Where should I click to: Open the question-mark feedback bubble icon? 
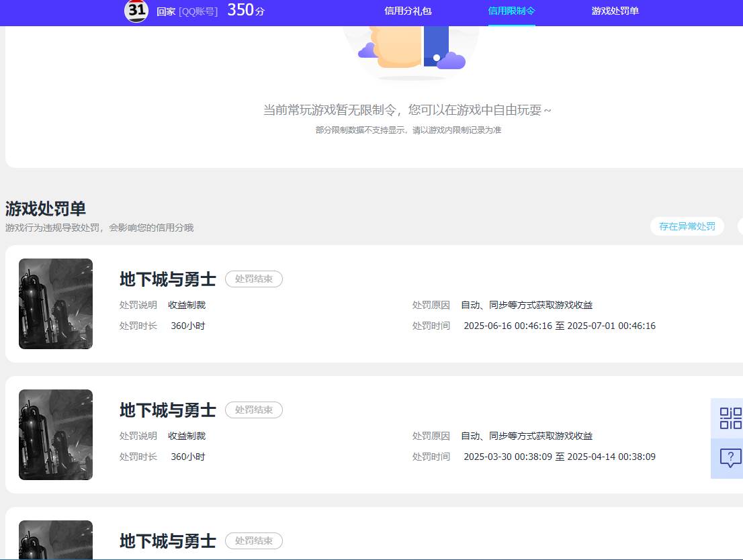729,459
